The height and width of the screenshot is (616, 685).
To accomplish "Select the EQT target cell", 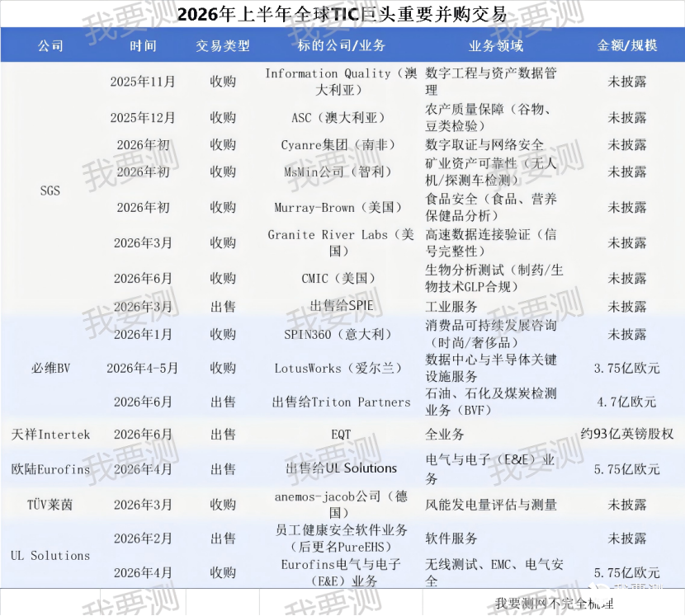I will (x=341, y=435).
